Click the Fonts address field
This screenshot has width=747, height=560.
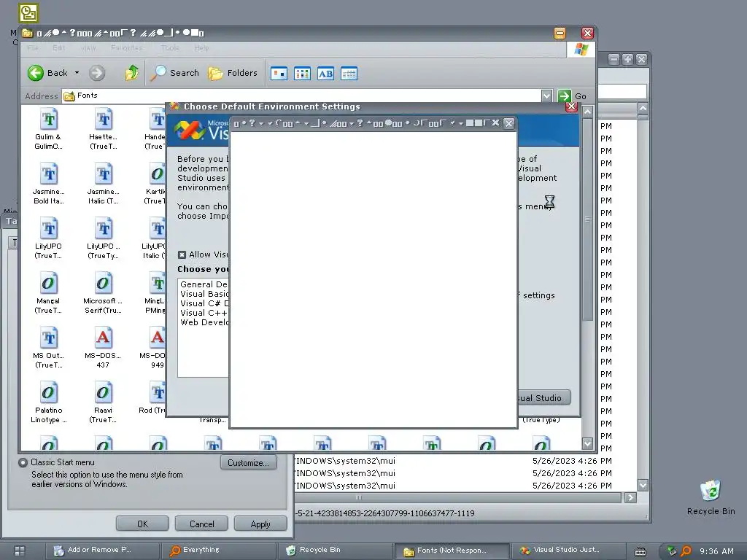coord(301,96)
